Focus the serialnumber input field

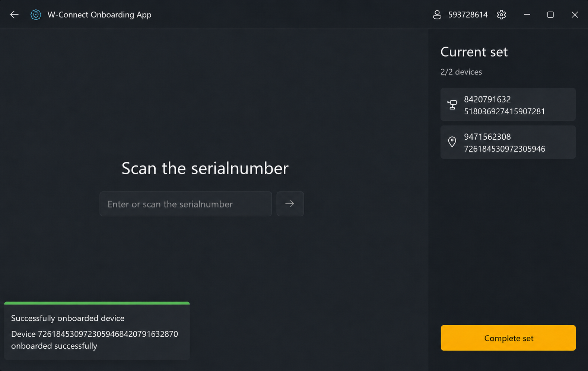[x=186, y=204]
